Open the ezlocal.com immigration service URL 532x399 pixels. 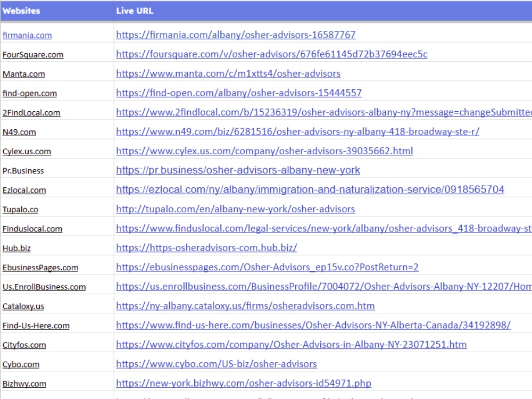[x=310, y=189]
